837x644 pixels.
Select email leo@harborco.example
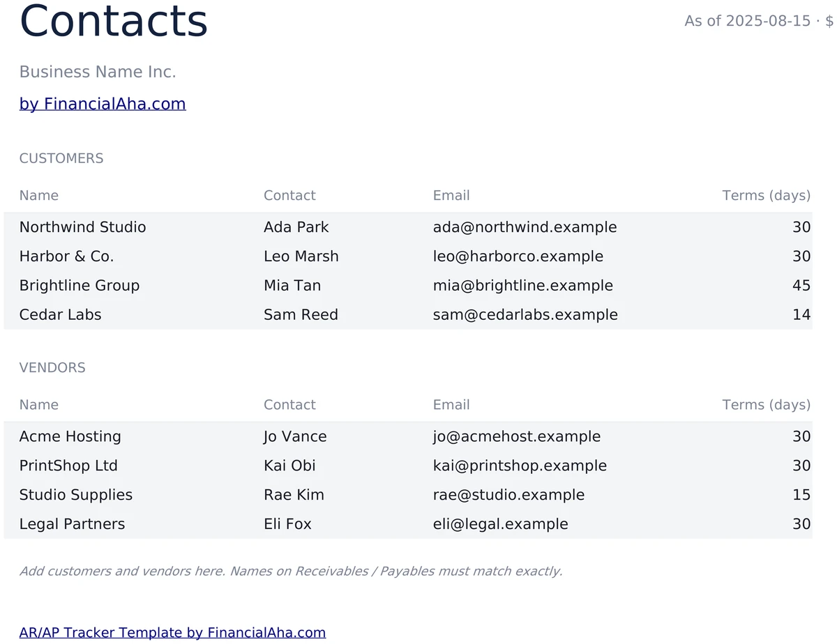[518, 256]
